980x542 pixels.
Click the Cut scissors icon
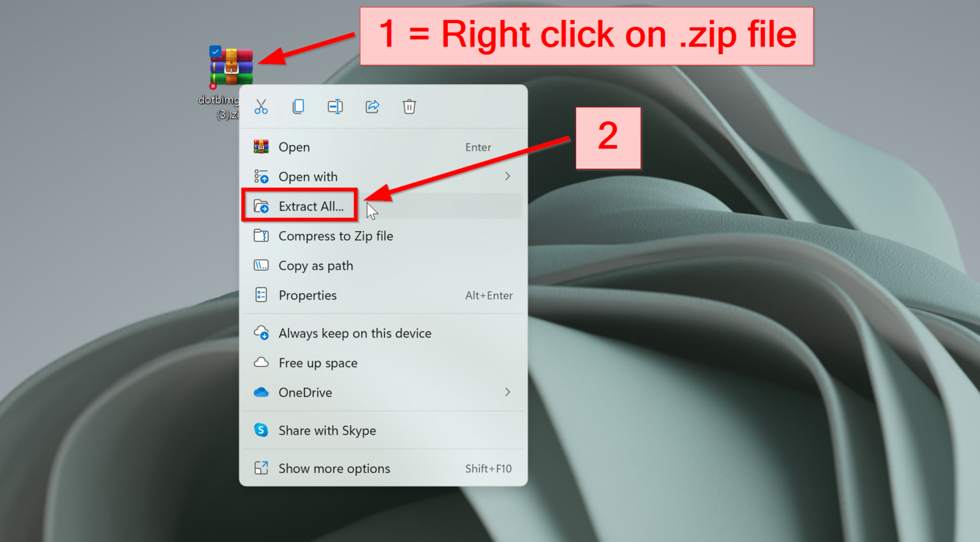point(261,107)
